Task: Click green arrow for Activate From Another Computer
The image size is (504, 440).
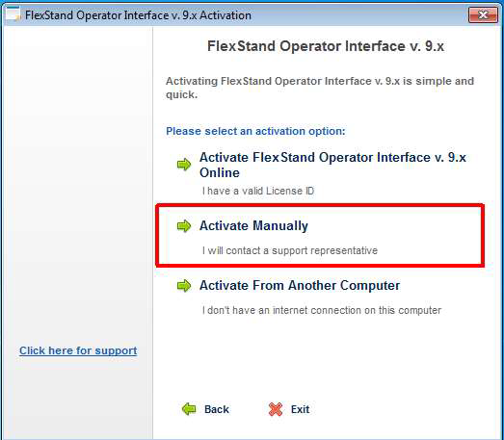Action: click(x=184, y=286)
